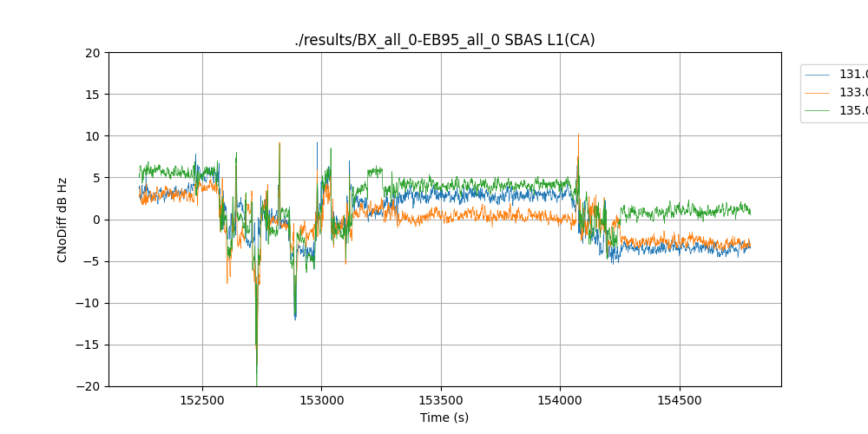Screen dimensions: 868x434
Task: Click the 153000 x-axis tick label
Action: (x=322, y=401)
